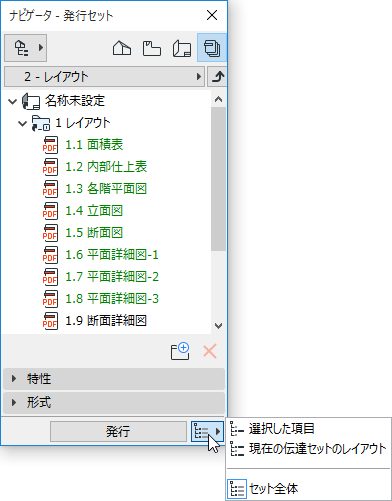Collapse the 名称未設定 tree root
The height and width of the screenshot is (501, 392).
click(13, 101)
